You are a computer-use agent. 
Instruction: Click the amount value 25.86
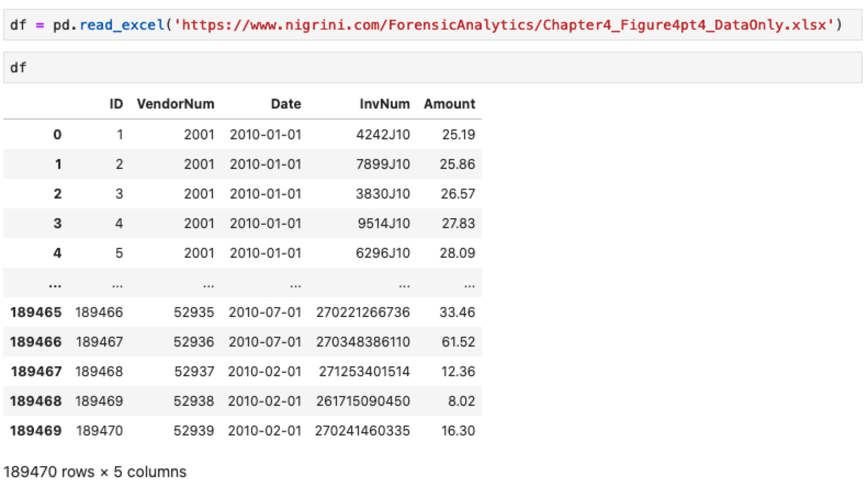tap(457, 165)
